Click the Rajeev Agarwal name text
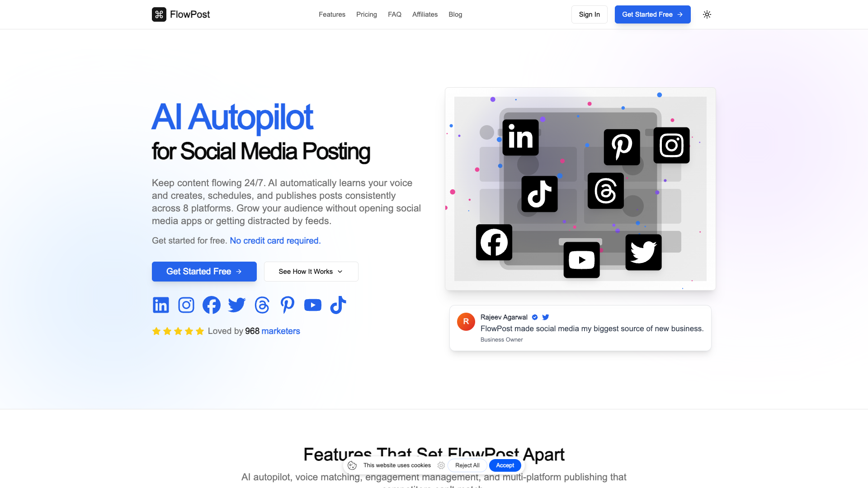This screenshot has height=488, width=868. [504, 317]
